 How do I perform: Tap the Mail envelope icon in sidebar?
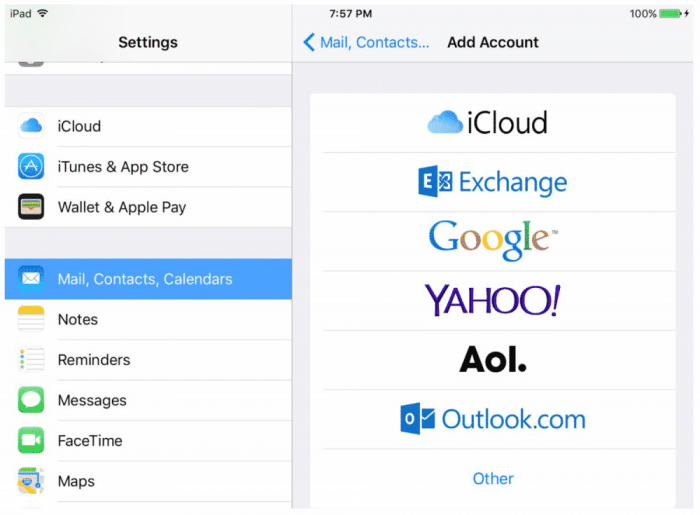[31, 278]
